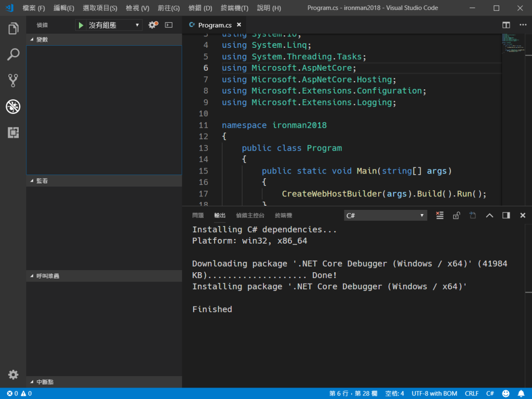Open the 檢視 (V) menu

(x=137, y=8)
